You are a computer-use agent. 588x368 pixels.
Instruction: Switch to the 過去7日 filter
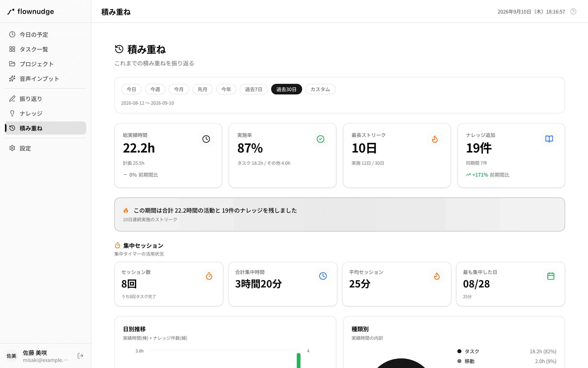pos(254,89)
